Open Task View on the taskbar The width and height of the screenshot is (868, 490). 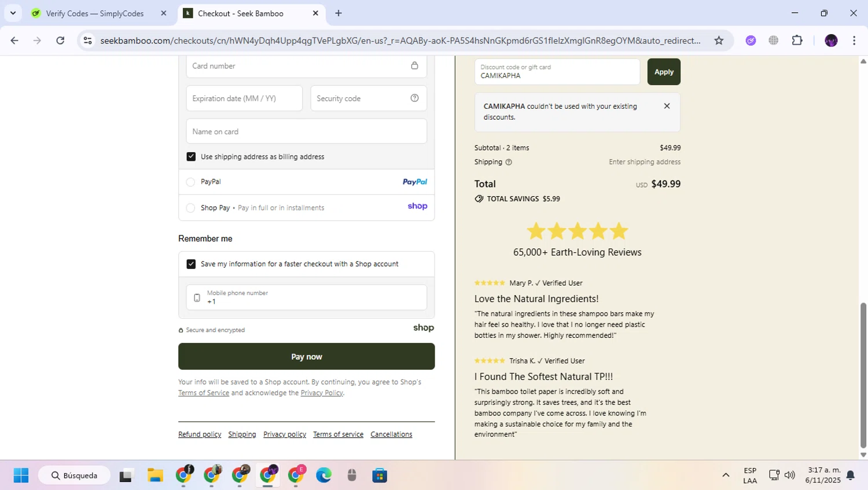point(126,476)
